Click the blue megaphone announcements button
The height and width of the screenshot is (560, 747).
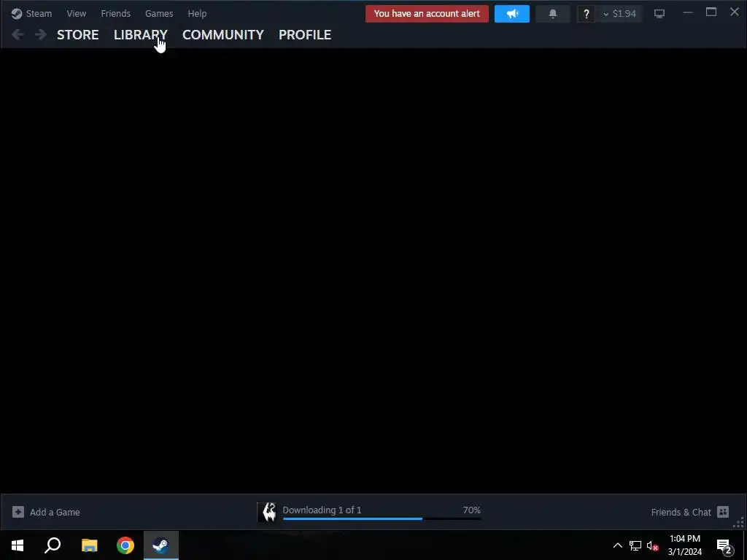512,14
